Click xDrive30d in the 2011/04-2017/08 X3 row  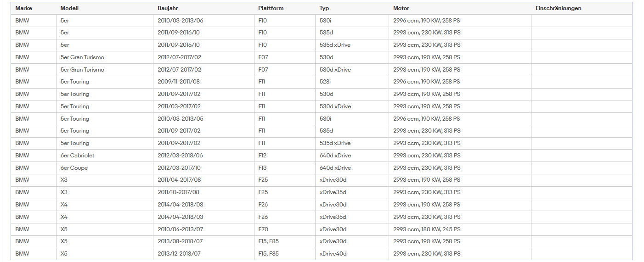click(x=352, y=180)
